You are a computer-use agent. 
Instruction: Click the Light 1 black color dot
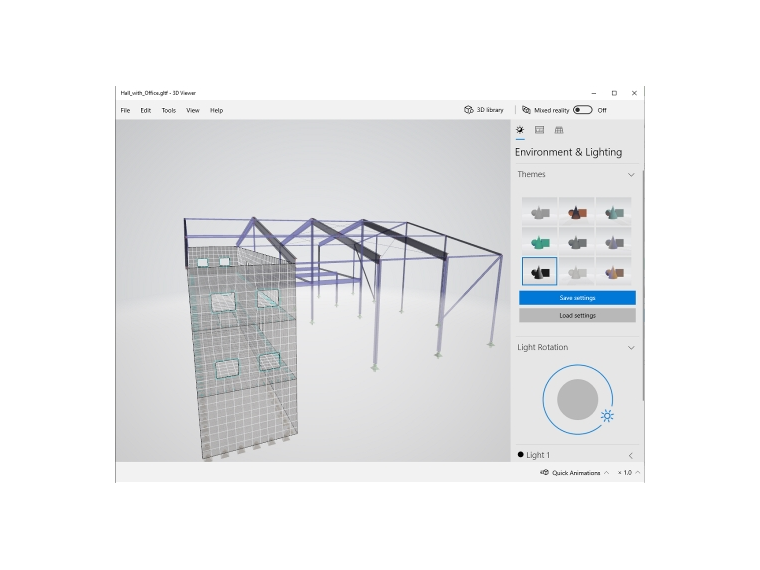point(521,455)
